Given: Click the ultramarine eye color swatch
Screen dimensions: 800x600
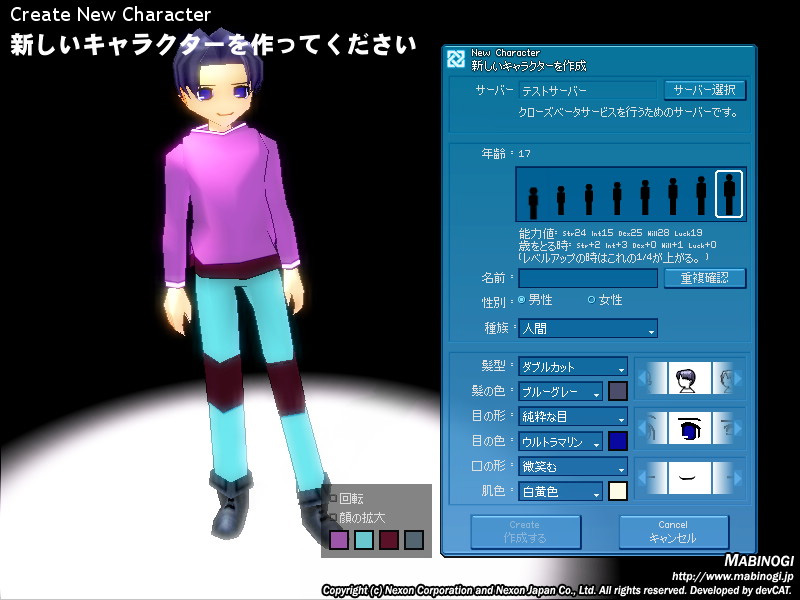Looking at the screenshot, I should point(618,441).
